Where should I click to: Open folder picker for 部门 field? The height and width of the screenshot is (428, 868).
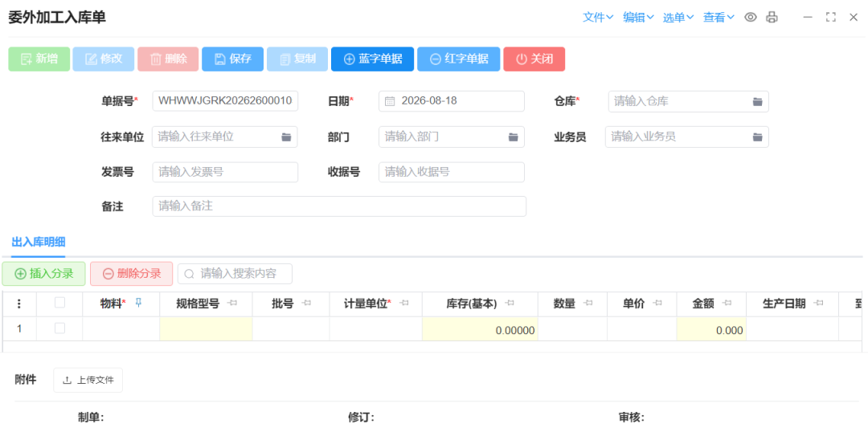coord(513,137)
